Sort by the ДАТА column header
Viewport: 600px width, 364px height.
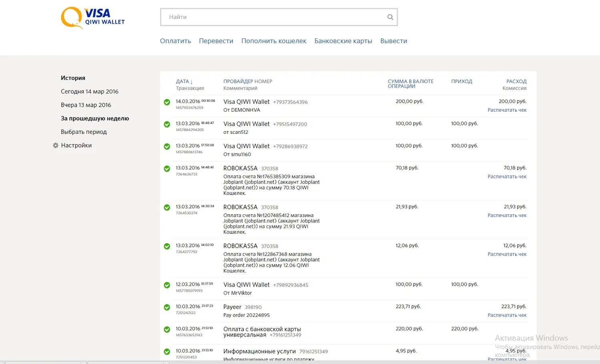tap(184, 82)
